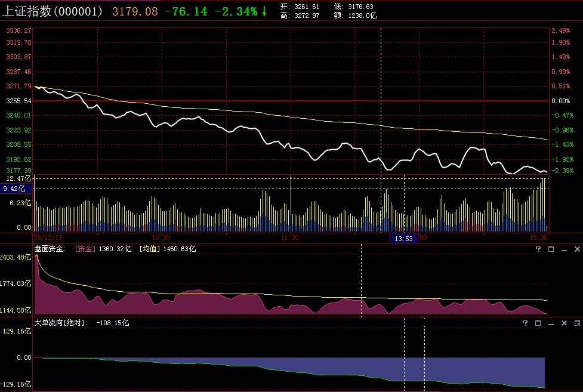Click the 3240.01 price axis label
Image resolution: width=583 pixels, height=392 pixels.
(x=18, y=115)
